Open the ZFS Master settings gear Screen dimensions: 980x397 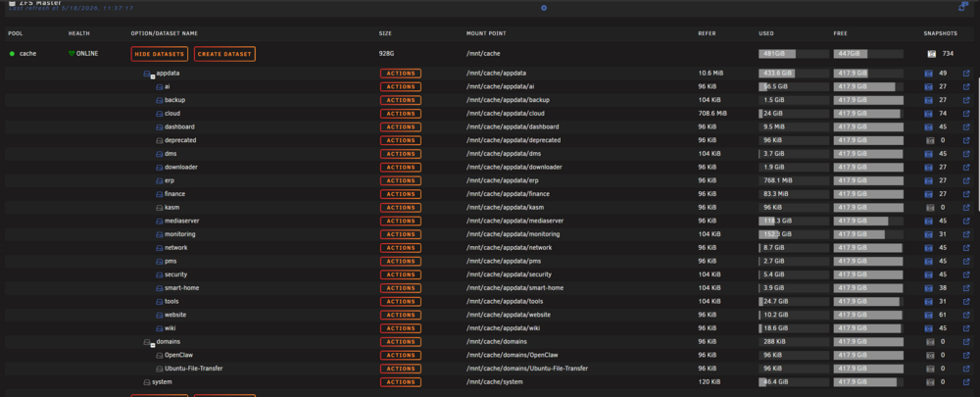544,8
